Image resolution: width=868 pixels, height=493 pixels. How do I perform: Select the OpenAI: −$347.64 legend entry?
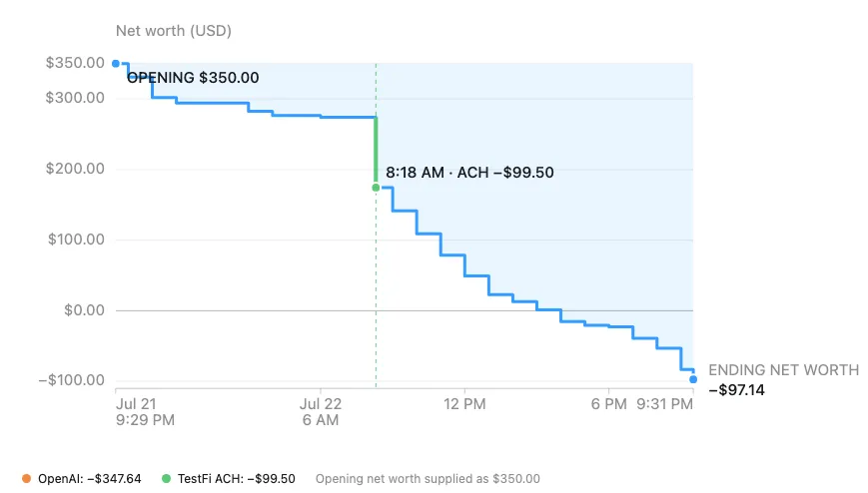click(81, 479)
